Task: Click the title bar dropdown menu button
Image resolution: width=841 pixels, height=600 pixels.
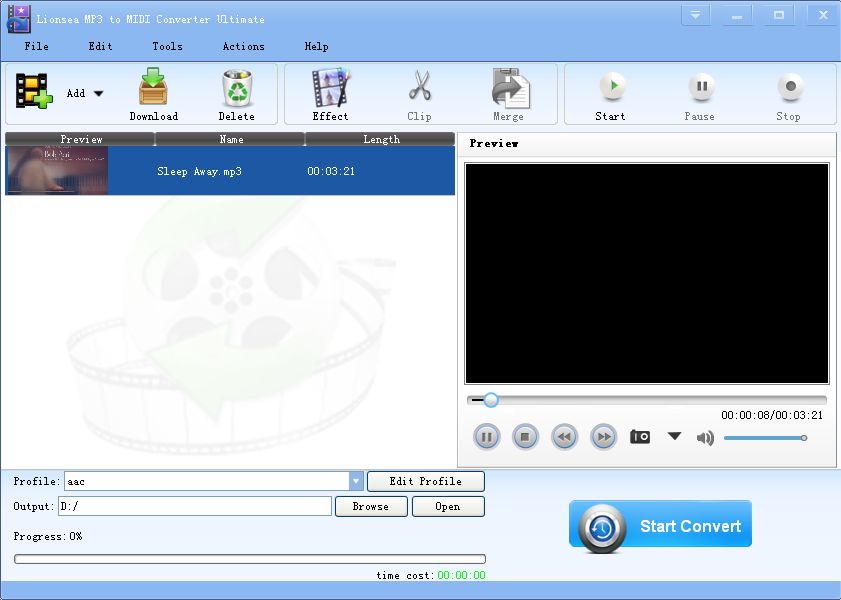Action: point(696,16)
